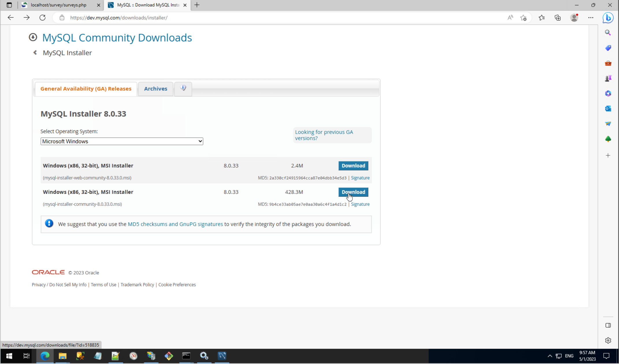Open the Outlook sidebar icon
This screenshot has height=364, width=619.
(x=608, y=109)
